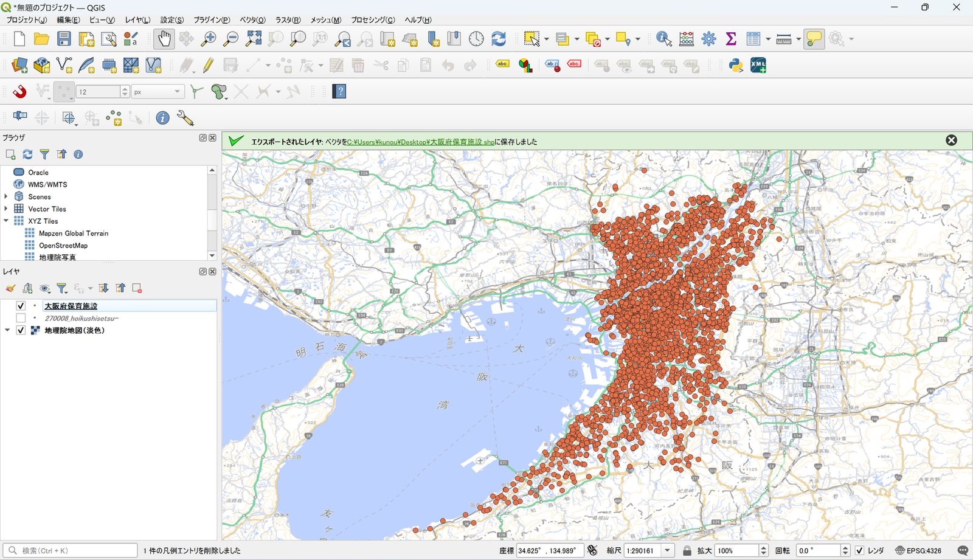This screenshot has height=560, width=973.
Task: Click the Zoom Full extent tool
Action: [254, 39]
